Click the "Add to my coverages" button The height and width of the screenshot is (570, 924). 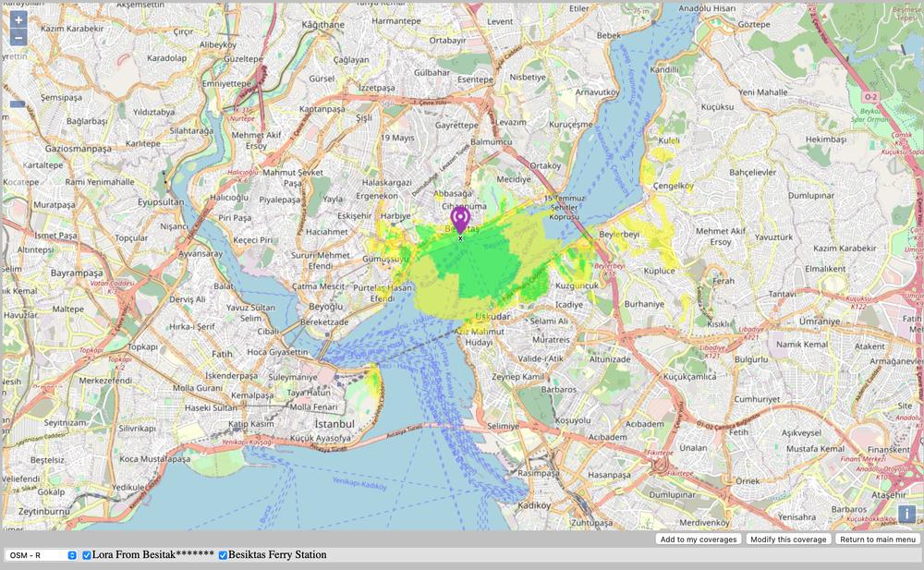(698, 539)
